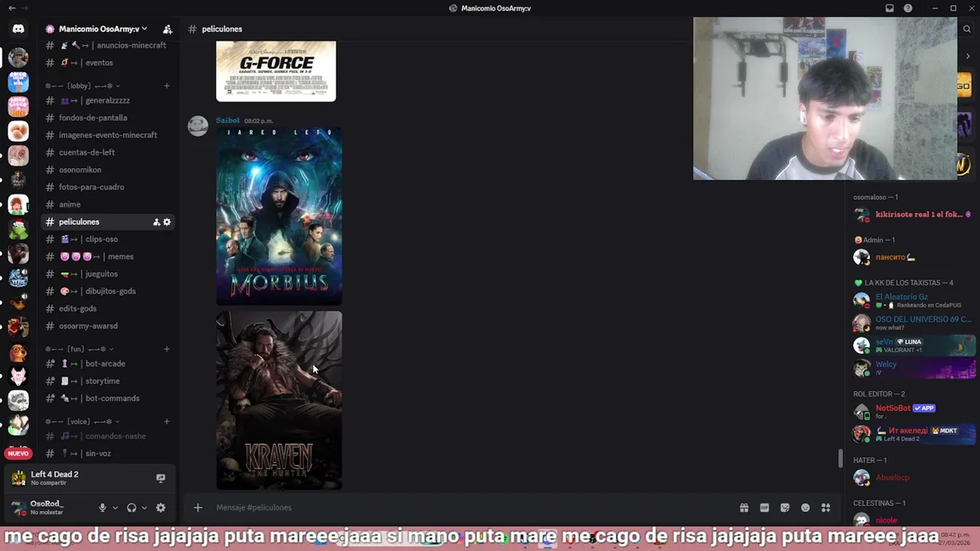Image resolution: width=980 pixels, height=551 pixels.
Task: Collapse the lobby channel category
Action: 83,86
